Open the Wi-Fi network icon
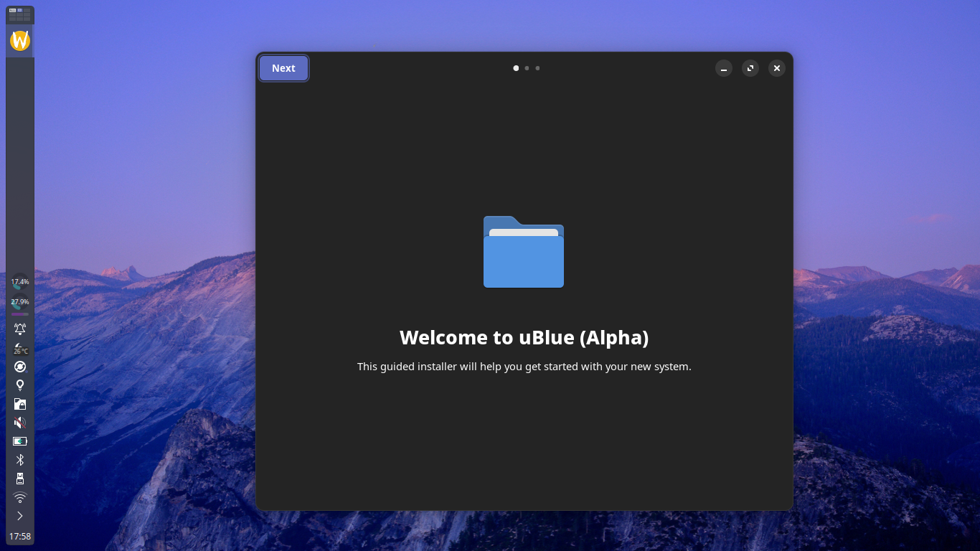This screenshot has width=980, height=551. (x=20, y=497)
